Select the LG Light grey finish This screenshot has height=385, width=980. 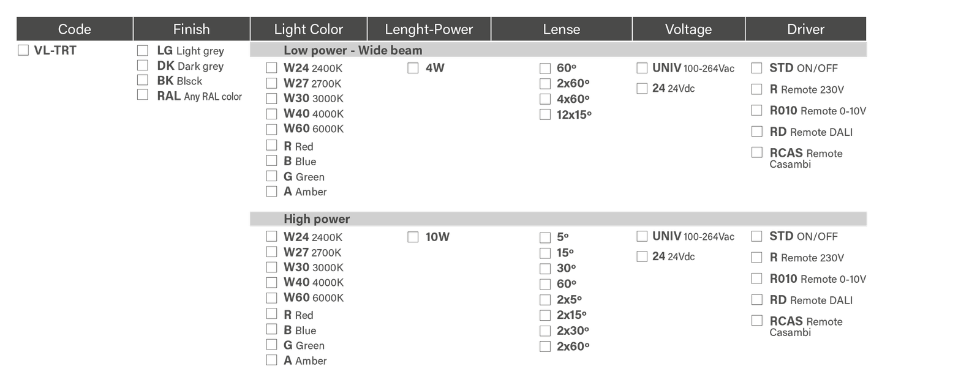point(143,50)
